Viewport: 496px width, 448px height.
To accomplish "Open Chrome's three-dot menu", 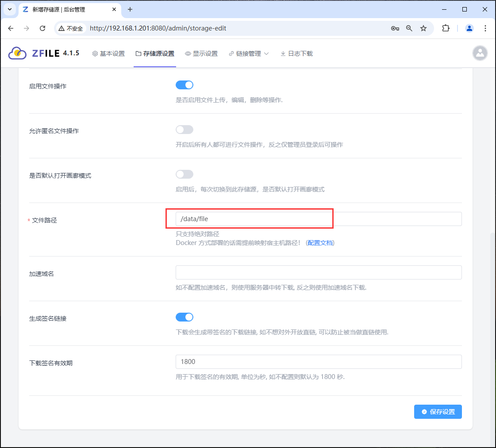I will click(485, 28).
